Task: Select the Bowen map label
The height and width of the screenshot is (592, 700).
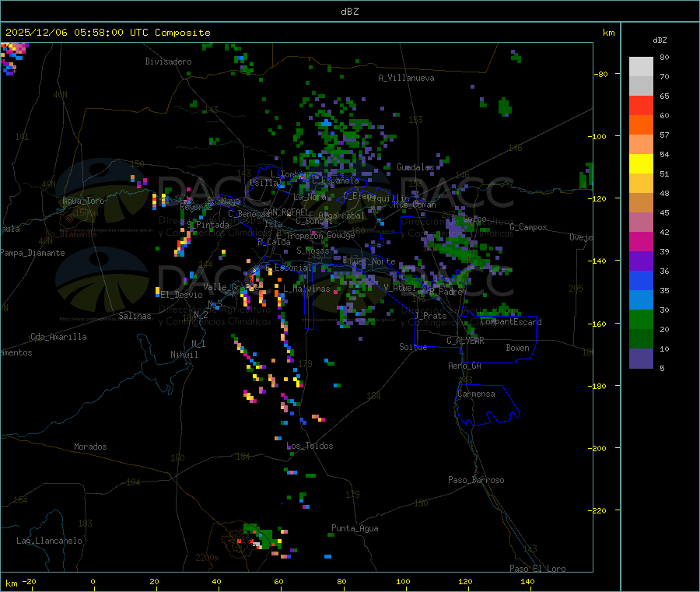Action: [x=517, y=349]
